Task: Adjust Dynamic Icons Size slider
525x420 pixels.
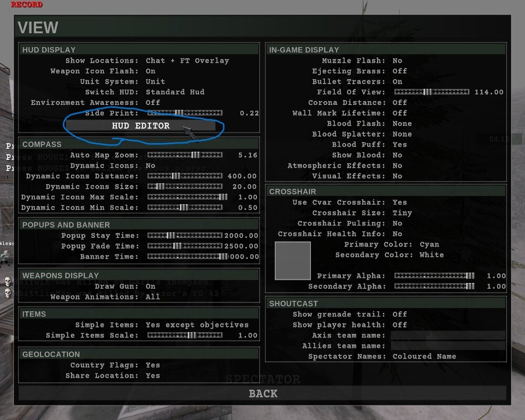Action: [x=185, y=186]
